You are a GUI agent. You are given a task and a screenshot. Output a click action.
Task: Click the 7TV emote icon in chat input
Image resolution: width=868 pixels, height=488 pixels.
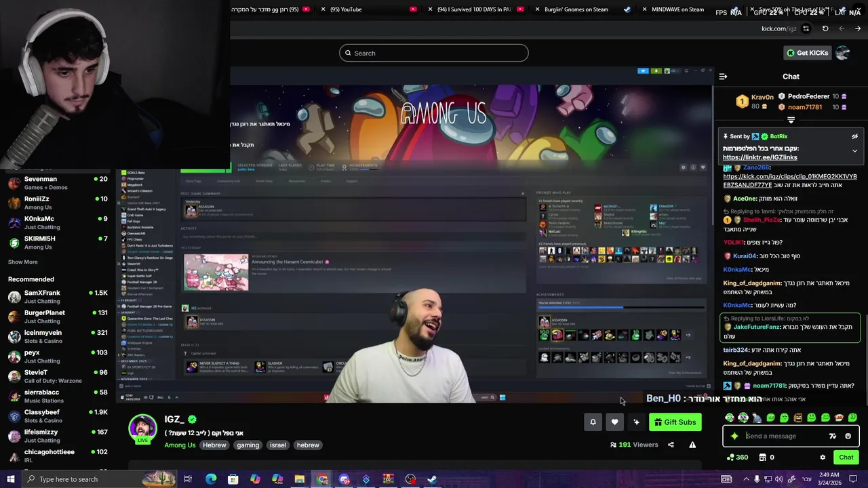[x=833, y=436]
